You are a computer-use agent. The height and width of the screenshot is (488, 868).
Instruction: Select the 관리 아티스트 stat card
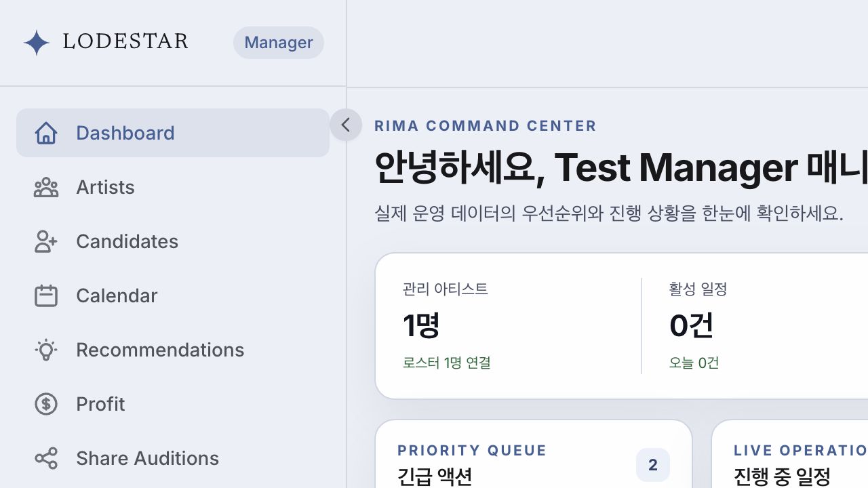coord(508,325)
